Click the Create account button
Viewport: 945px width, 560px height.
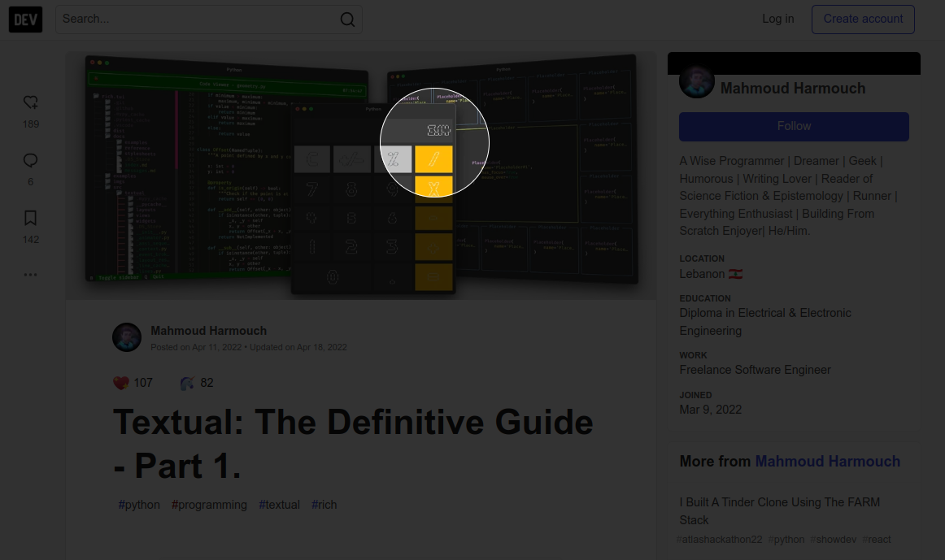click(x=863, y=20)
